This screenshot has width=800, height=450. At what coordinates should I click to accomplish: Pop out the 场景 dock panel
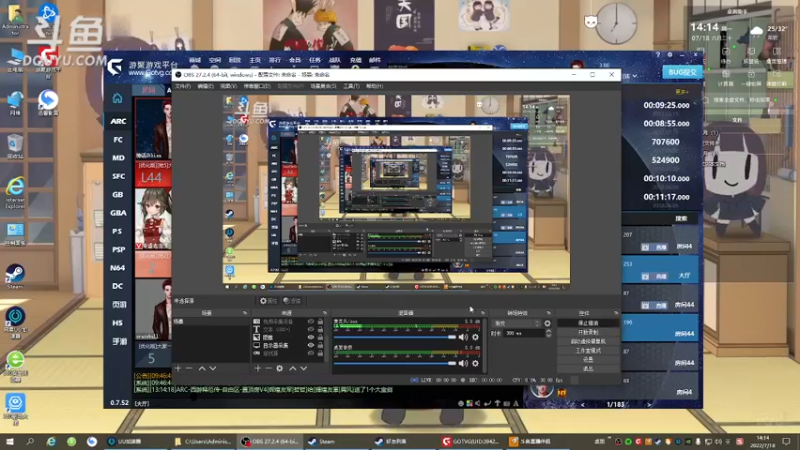tap(245, 313)
